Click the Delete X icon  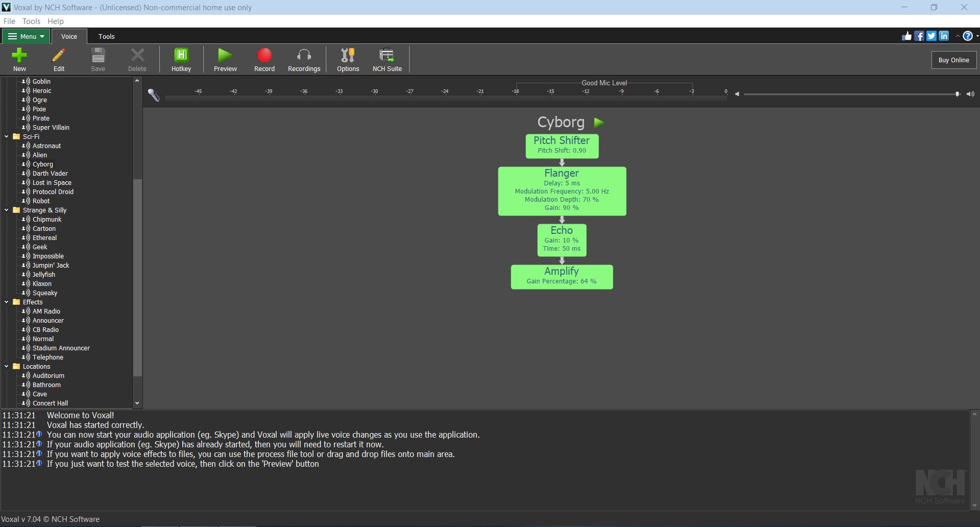137,55
